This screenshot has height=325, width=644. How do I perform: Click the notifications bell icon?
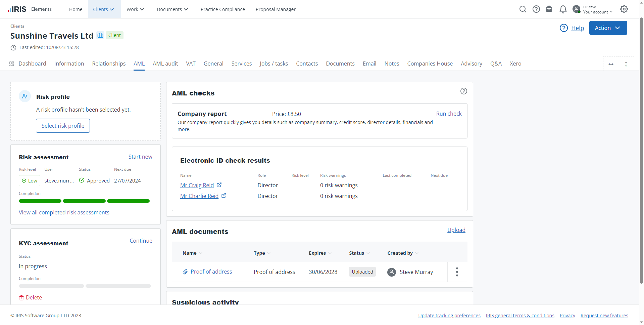[563, 9]
